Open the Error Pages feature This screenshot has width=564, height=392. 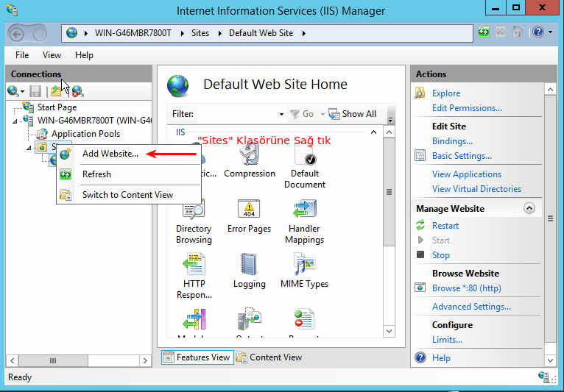(249, 216)
